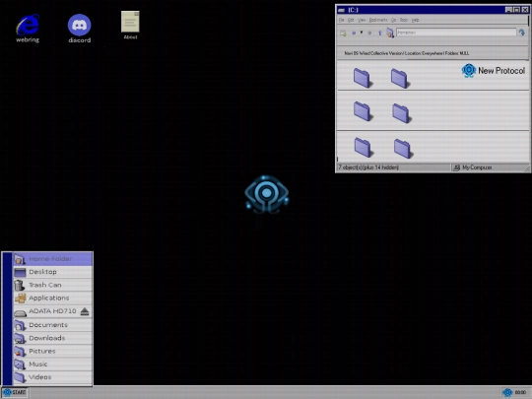The width and height of the screenshot is (532, 399).
Task: Click the Navi OS info bar text
Action: 407,53
